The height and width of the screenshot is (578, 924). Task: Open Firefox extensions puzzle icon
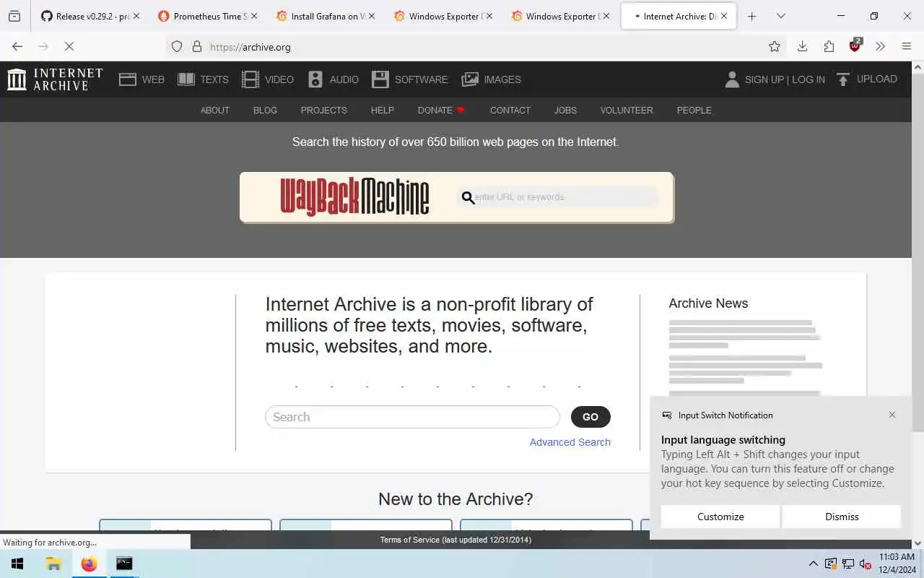click(829, 46)
